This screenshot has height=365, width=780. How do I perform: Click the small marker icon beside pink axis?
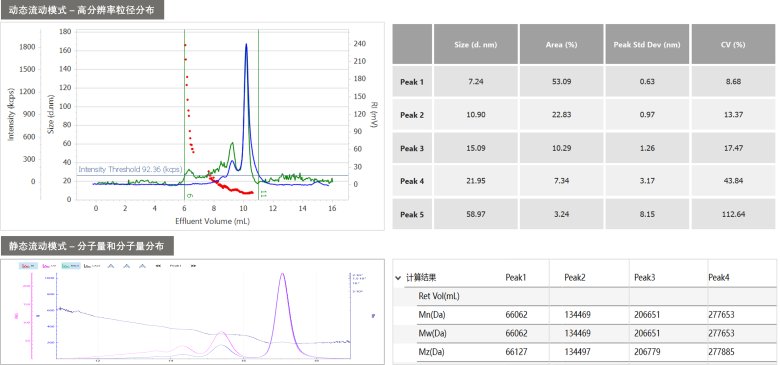tap(38, 315)
